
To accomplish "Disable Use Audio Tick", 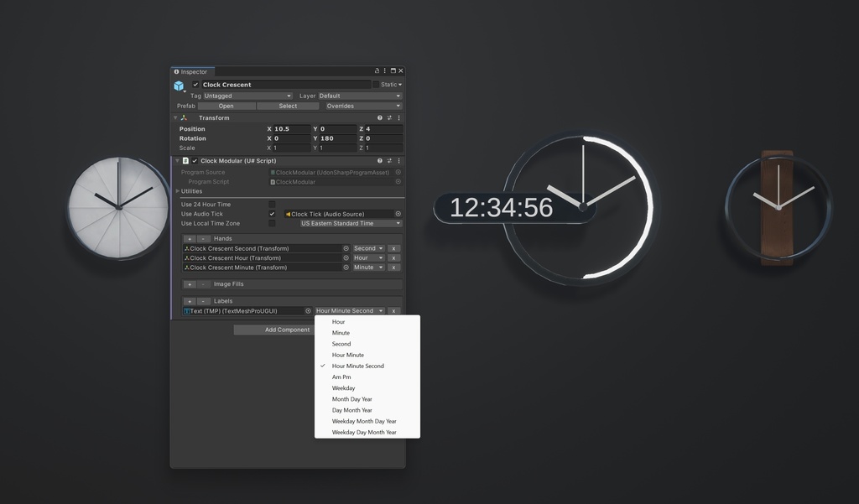I will pos(271,214).
